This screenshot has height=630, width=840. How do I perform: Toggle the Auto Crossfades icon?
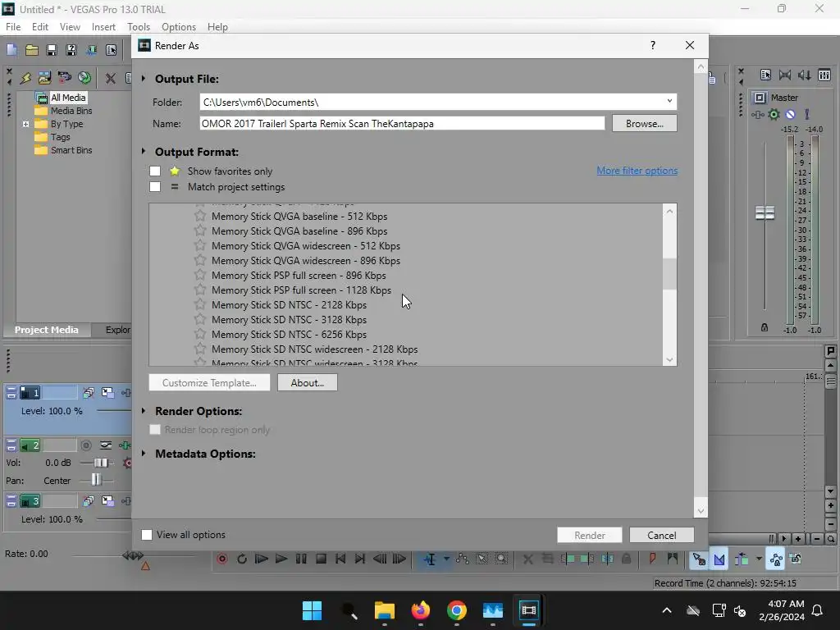pos(719,559)
